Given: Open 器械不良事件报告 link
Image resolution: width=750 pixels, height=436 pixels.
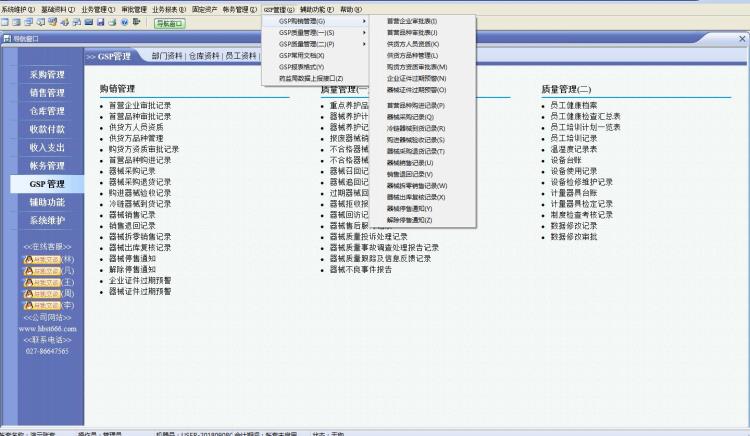Looking at the screenshot, I should [x=361, y=270].
